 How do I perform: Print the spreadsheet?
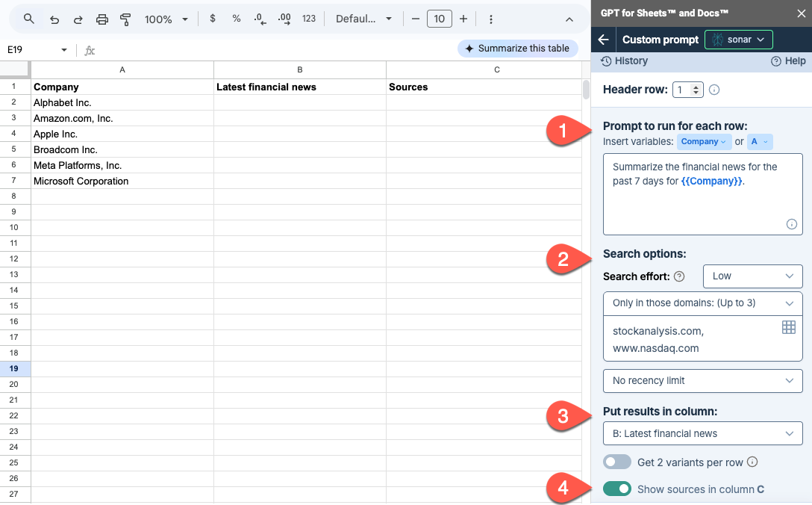102,19
